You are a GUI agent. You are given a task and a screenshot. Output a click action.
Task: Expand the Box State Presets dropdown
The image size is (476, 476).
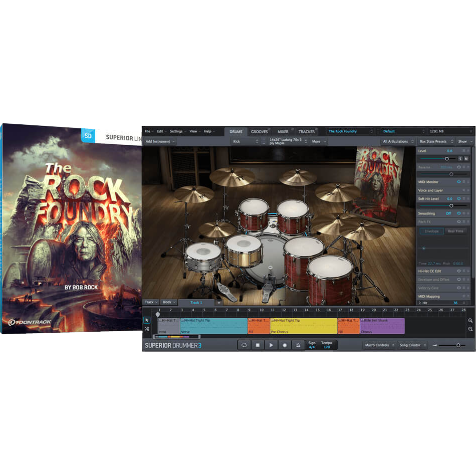pyautogui.click(x=436, y=142)
